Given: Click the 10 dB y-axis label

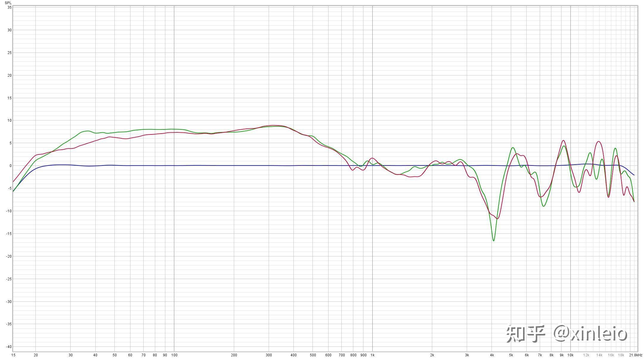Looking at the screenshot, I should [10, 120].
